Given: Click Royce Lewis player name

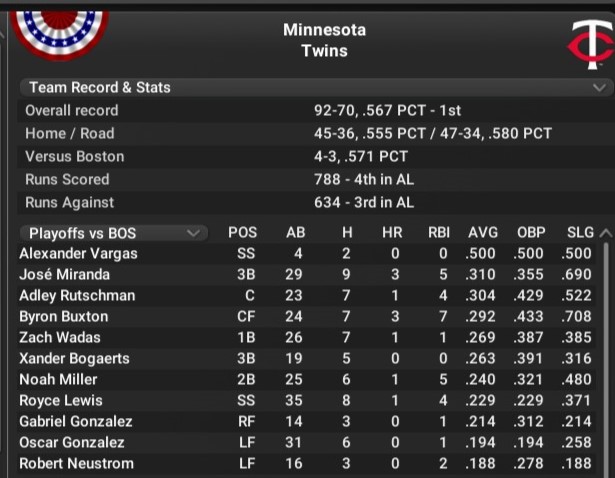Looking at the screenshot, I should pyautogui.click(x=60, y=401).
